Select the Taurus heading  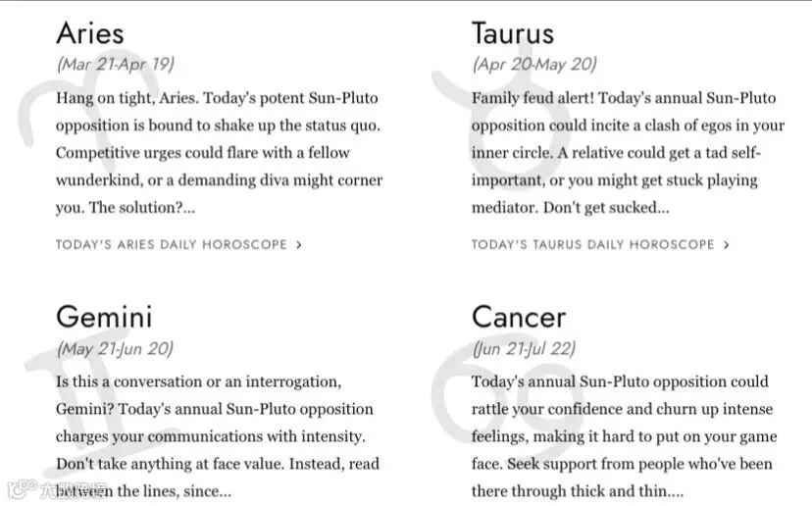(x=513, y=33)
